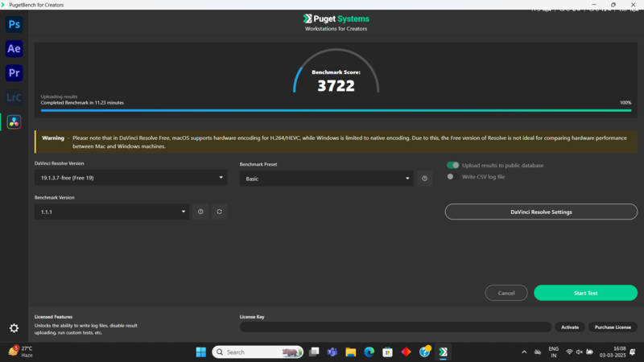Screen dimensions: 644x362
Task: Open the notification bell icon
Action: tap(633, 352)
